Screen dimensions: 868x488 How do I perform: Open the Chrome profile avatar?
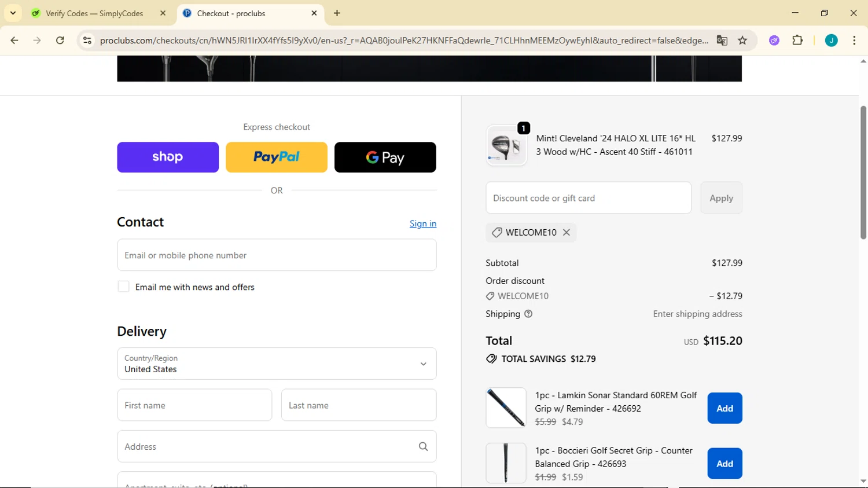(x=831, y=41)
